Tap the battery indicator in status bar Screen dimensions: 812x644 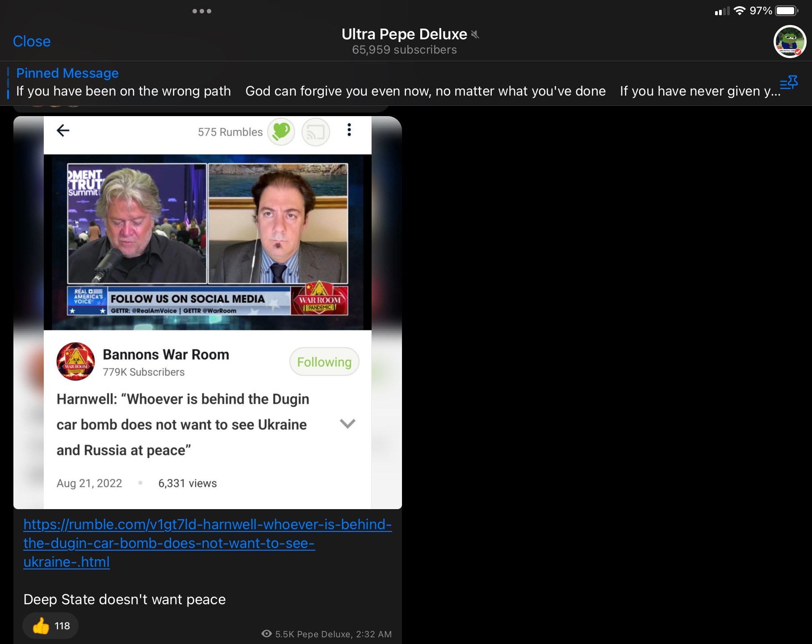tap(787, 11)
